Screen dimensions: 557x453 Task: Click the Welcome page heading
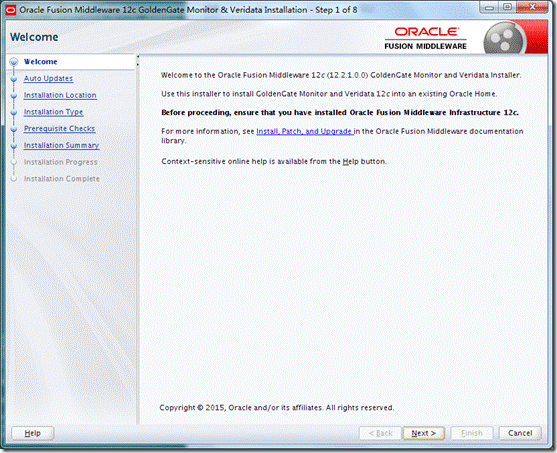point(34,37)
